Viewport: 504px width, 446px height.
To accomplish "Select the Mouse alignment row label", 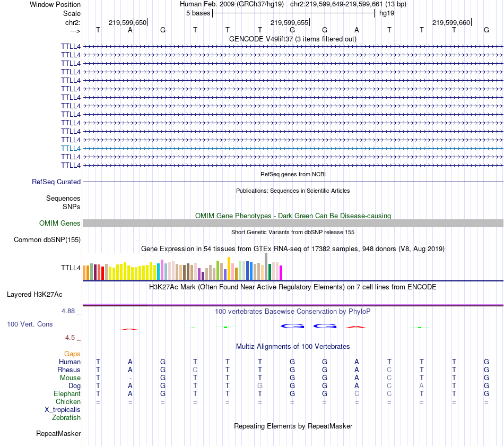I will 70,378.
